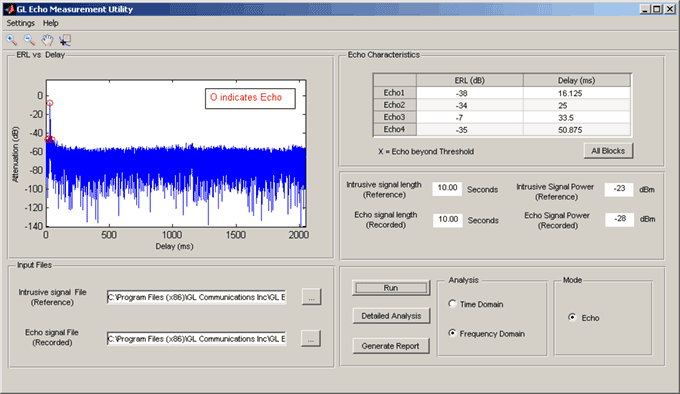Image resolution: width=680 pixels, height=394 pixels.
Task: Click the Echo signal file path field
Action: (196, 339)
